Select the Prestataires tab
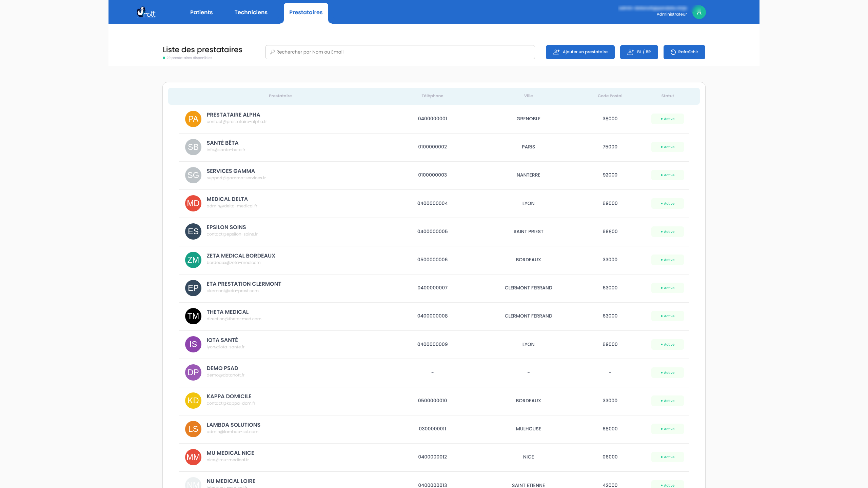 (x=305, y=13)
